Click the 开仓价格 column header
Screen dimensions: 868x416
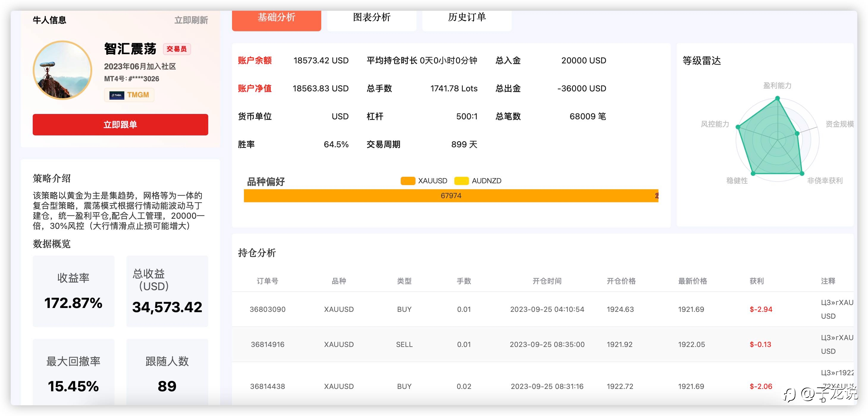621,281
